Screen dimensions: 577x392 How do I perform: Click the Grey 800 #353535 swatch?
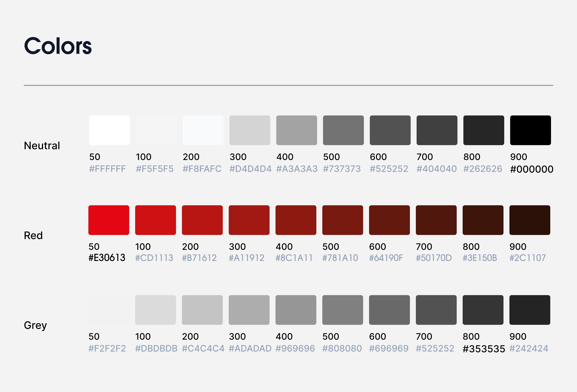coord(483,310)
